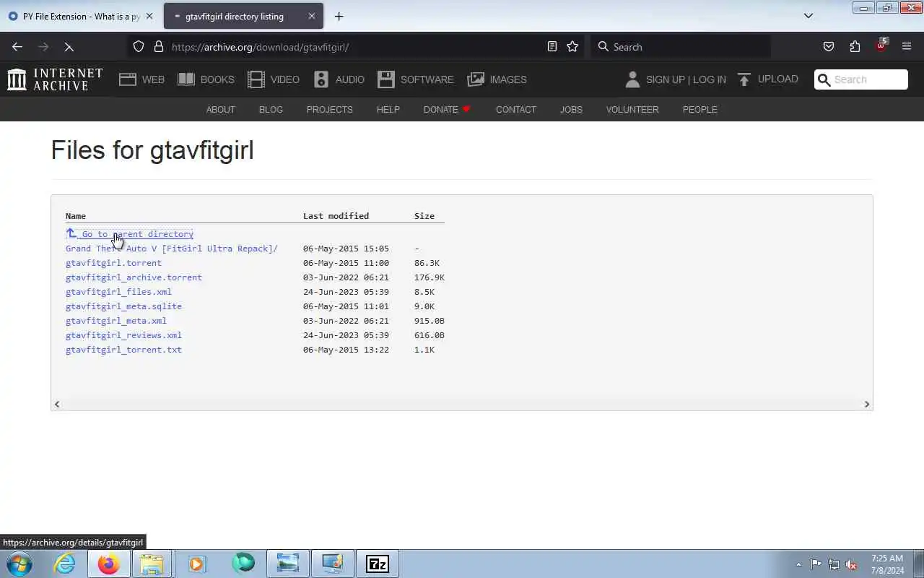Open the uBlock Origin extension icon
Image resolution: width=924 pixels, height=578 pixels.
[881, 46]
